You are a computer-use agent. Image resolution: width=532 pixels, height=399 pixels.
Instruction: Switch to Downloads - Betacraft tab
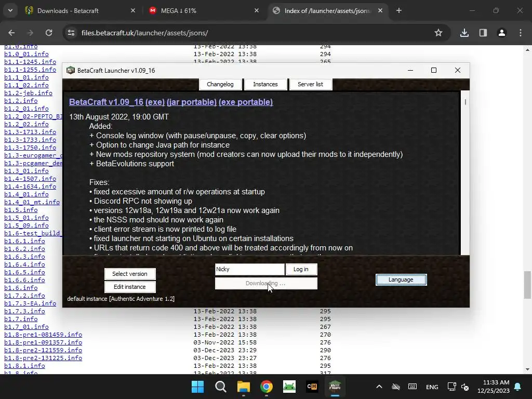pos(81,10)
